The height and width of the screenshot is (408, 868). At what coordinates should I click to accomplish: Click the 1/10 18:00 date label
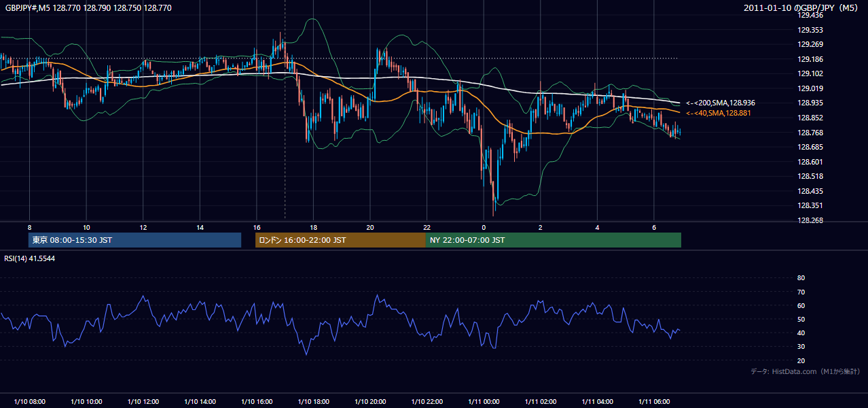click(x=313, y=402)
